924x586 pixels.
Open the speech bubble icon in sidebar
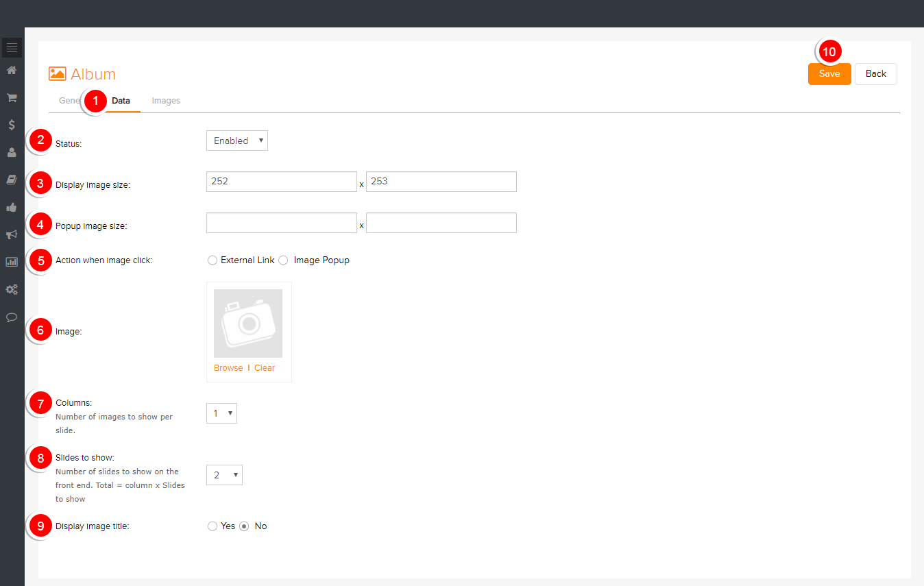click(x=12, y=317)
